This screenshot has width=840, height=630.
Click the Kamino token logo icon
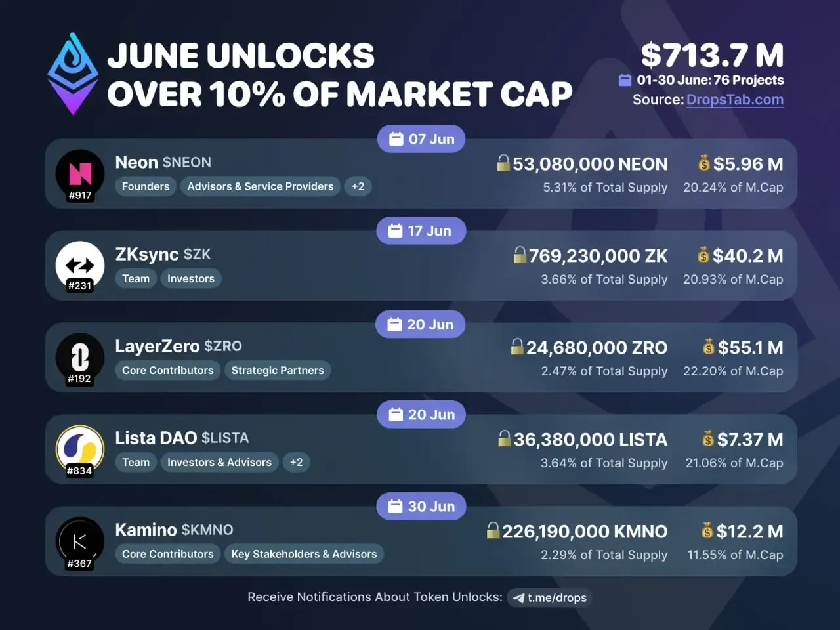pyautogui.click(x=80, y=541)
